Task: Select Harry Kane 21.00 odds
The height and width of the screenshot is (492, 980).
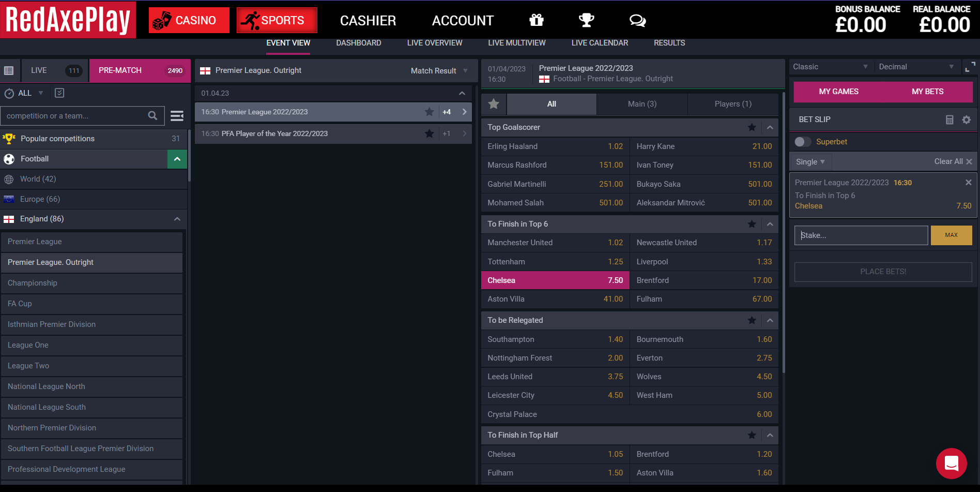Action: pos(704,146)
